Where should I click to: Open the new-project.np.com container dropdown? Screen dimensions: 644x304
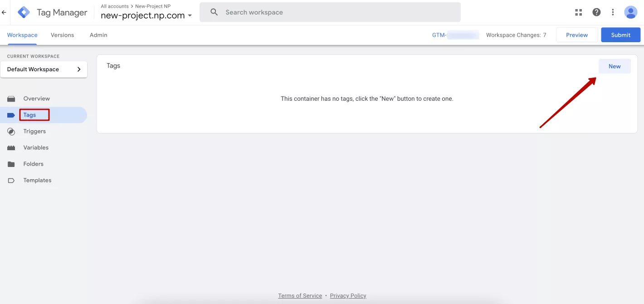coord(146,15)
